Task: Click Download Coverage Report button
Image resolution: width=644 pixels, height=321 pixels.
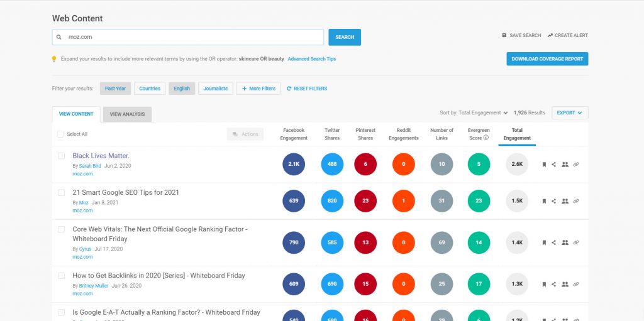Action: tap(547, 58)
